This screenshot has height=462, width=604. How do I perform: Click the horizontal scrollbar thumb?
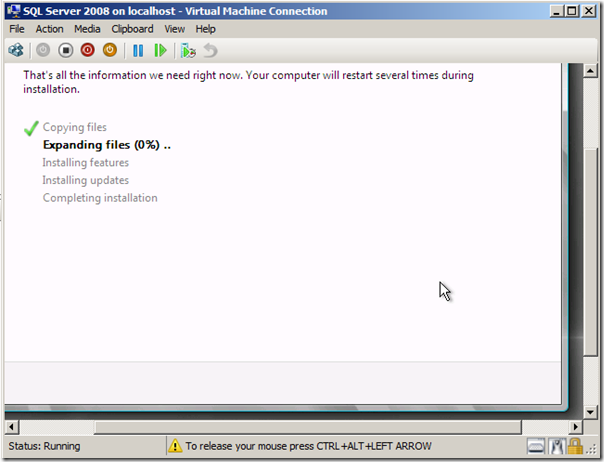click(x=308, y=427)
